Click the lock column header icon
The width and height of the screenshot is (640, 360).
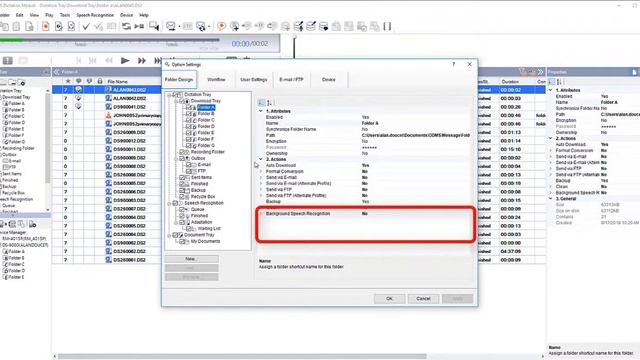[100, 81]
